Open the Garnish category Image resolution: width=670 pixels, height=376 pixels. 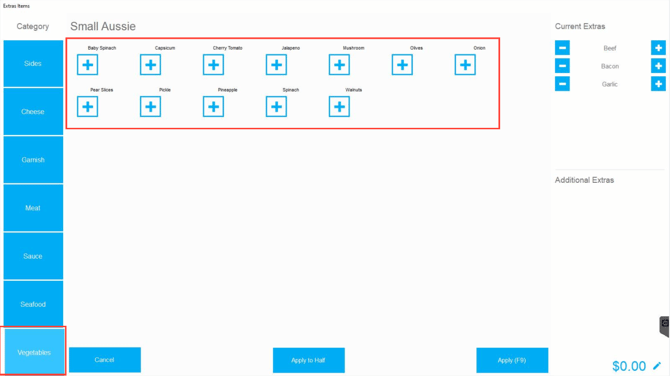pos(33,160)
